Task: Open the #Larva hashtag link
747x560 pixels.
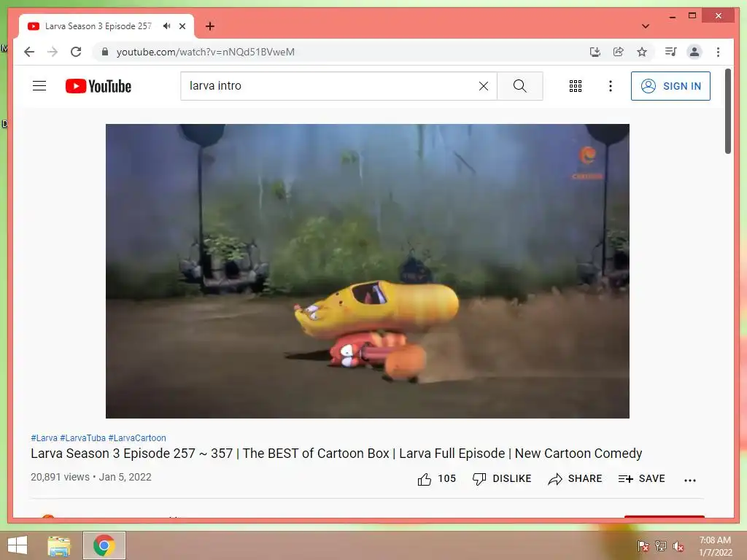Action: [x=44, y=437]
